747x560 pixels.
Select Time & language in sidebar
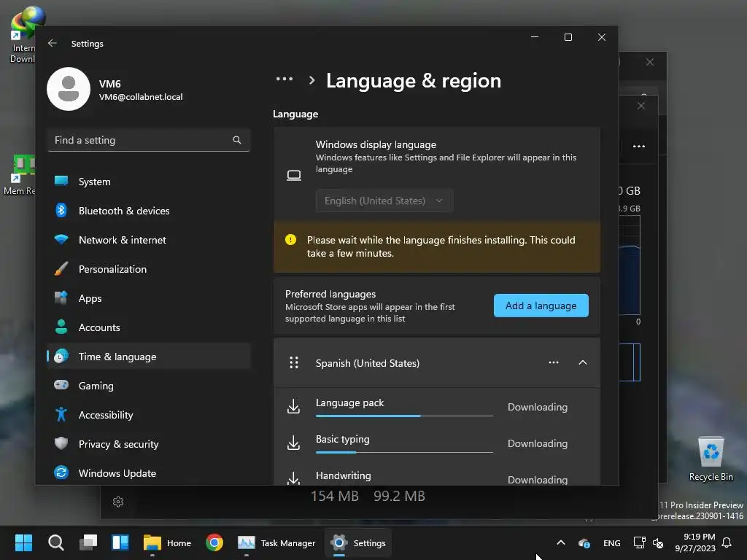(x=149, y=357)
